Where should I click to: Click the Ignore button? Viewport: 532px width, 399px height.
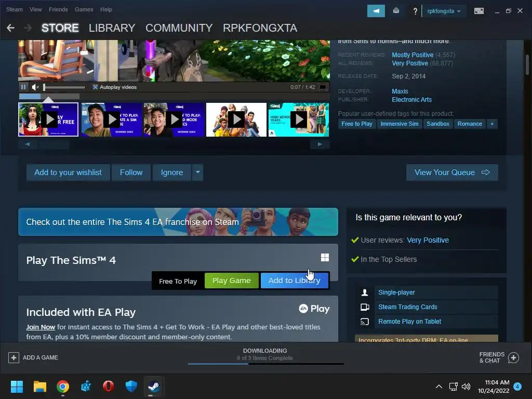click(171, 172)
